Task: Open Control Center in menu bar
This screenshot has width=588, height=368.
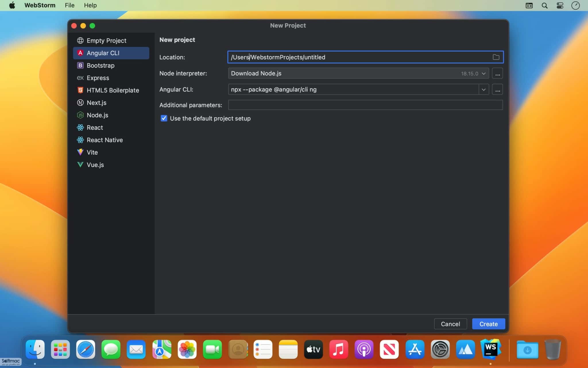Action: point(560,5)
